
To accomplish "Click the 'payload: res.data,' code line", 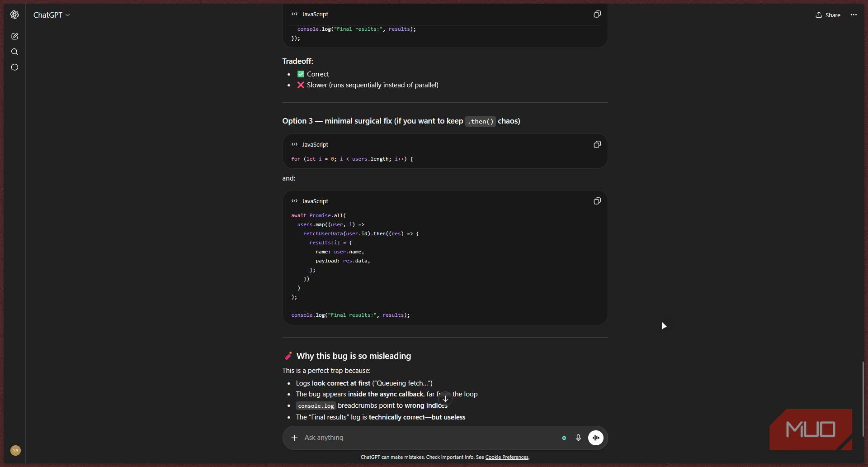I will 343,261.
